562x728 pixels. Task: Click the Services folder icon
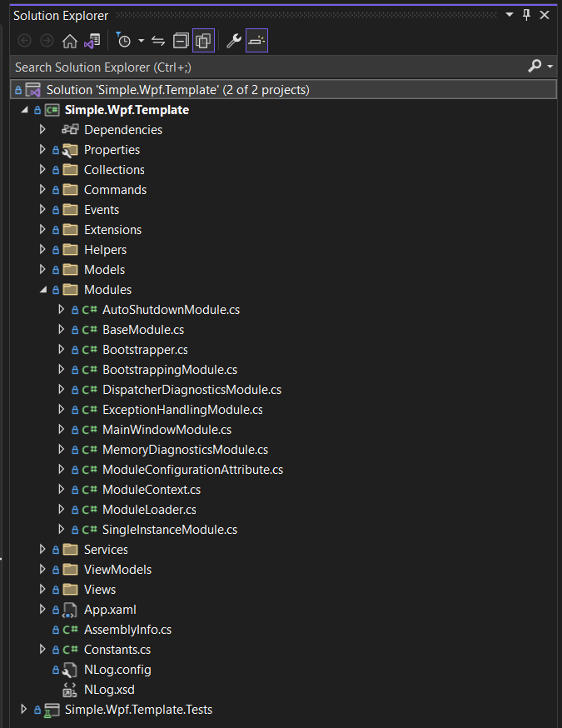coord(71,549)
